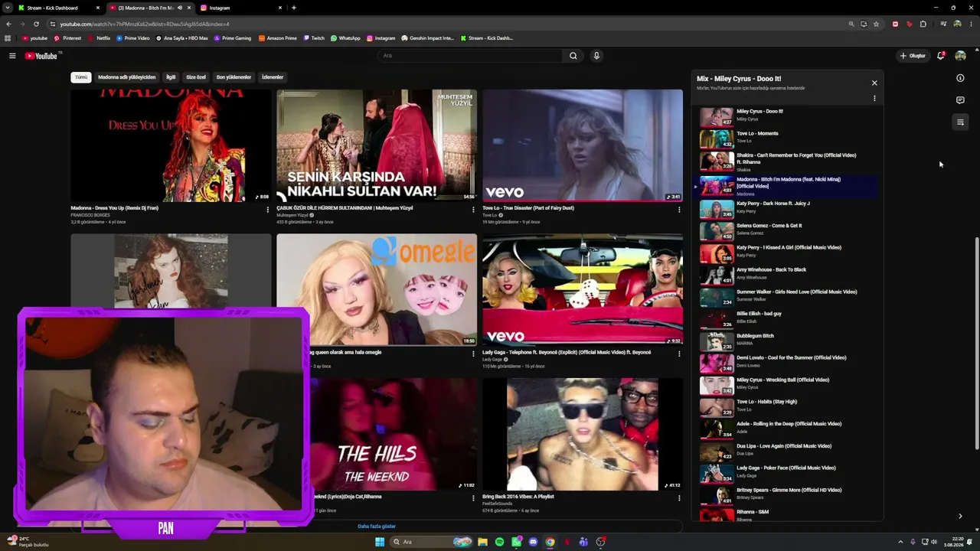The height and width of the screenshot is (551, 980).
Task: Open a new Chrome tab
Action: 294,8
